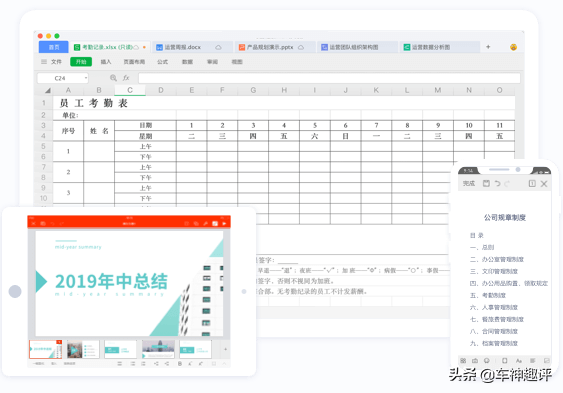Click the 姓名 header cell

(99, 131)
